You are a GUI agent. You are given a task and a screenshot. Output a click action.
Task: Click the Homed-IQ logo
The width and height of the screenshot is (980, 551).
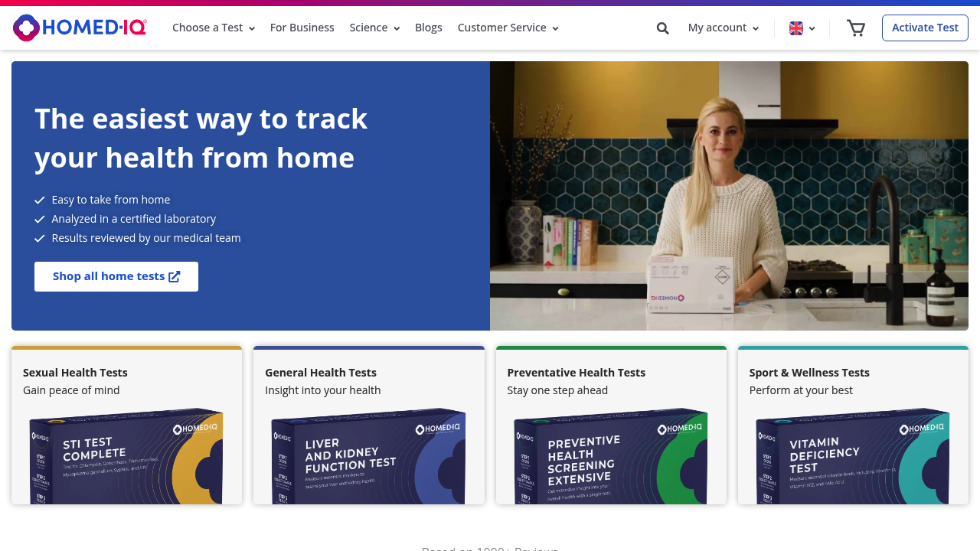79,27
